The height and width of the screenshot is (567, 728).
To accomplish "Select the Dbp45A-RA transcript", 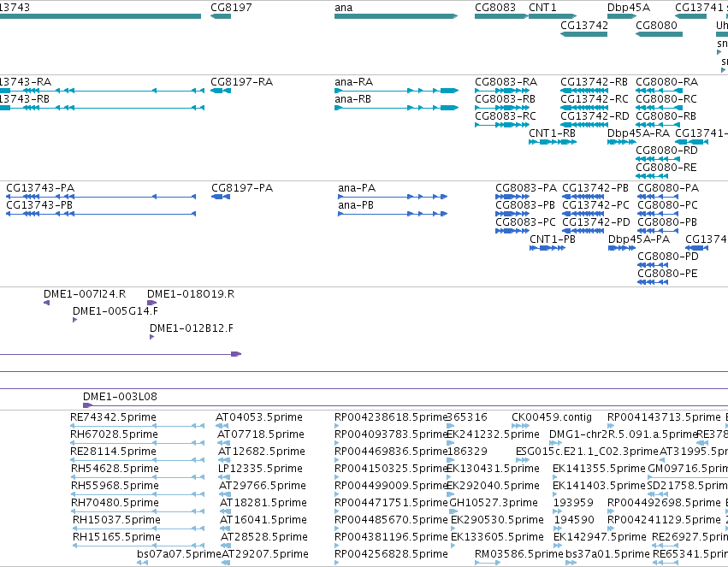I will (622, 142).
